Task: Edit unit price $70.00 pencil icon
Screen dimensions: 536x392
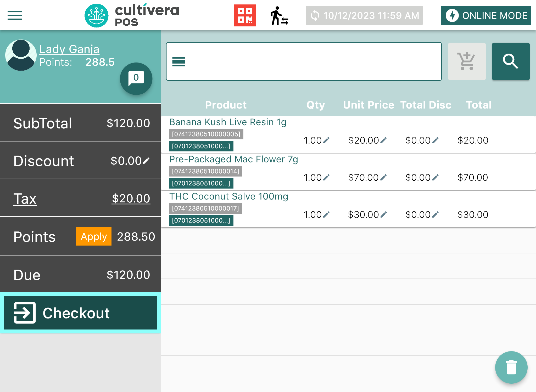Action: click(x=383, y=178)
